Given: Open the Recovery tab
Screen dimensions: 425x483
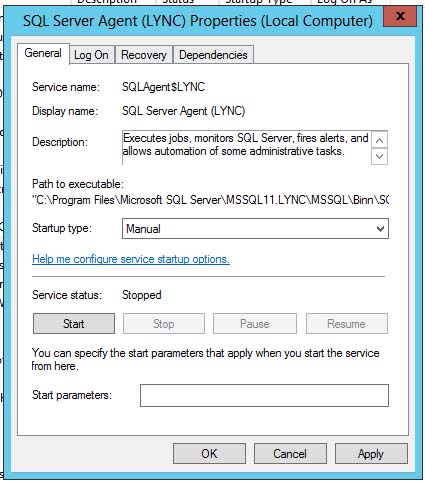Looking at the screenshot, I should tap(144, 55).
